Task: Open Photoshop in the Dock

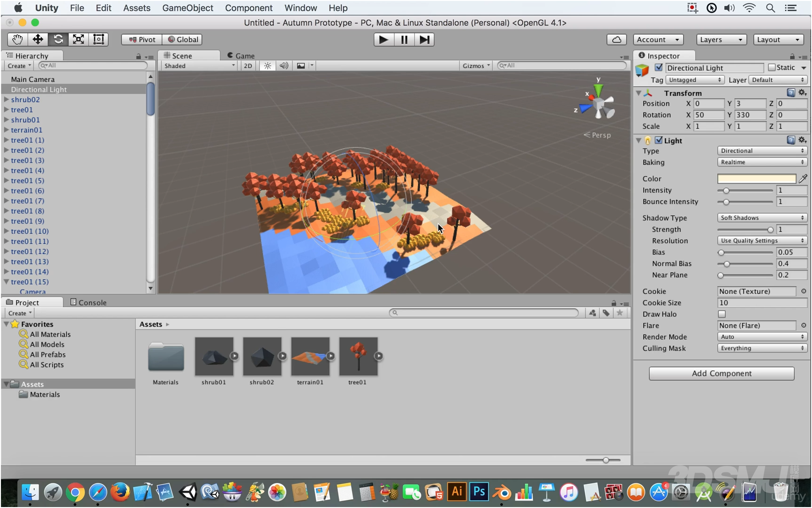Action: [x=479, y=492]
